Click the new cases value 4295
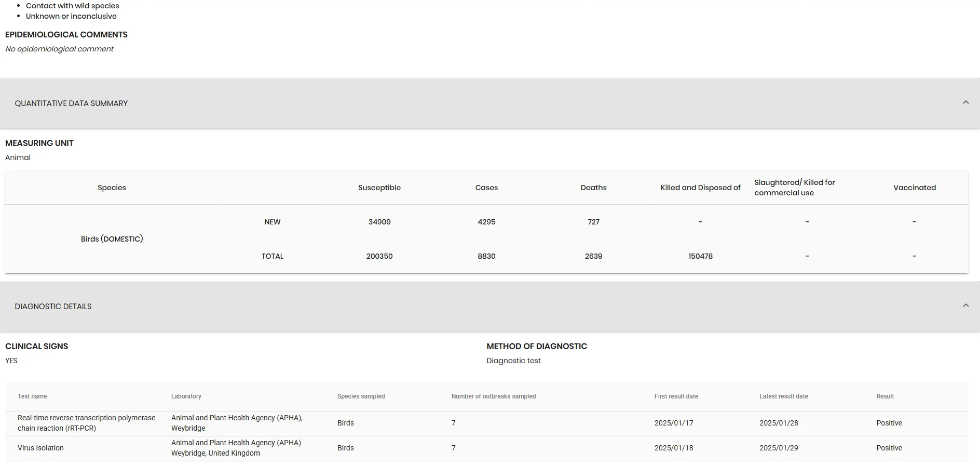 click(486, 222)
